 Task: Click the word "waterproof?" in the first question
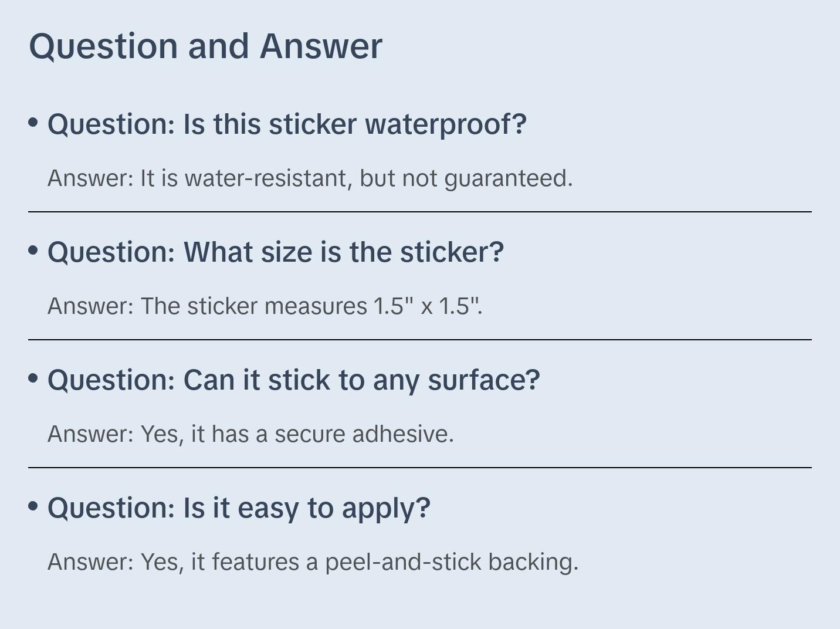[x=446, y=124]
